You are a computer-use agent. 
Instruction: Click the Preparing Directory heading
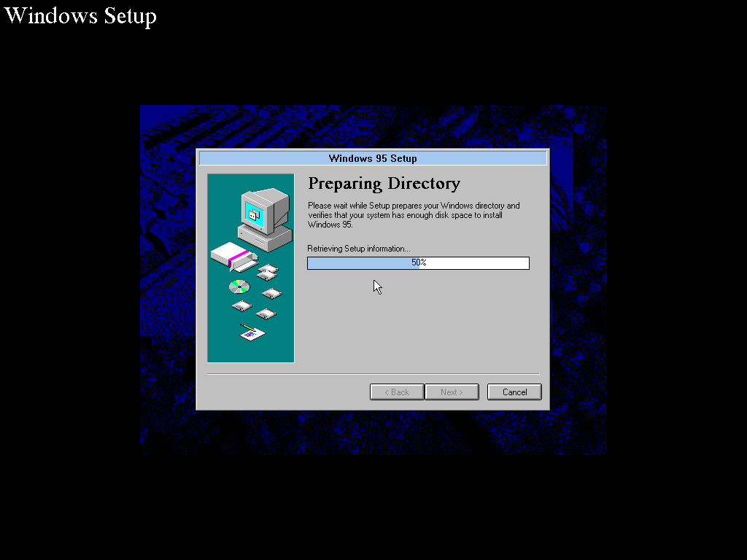coord(384,183)
